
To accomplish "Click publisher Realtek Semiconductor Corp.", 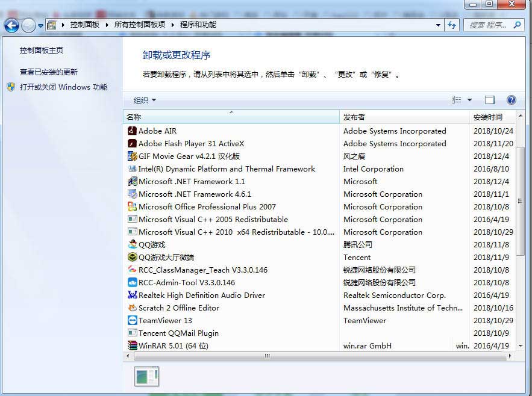I will coord(395,295).
